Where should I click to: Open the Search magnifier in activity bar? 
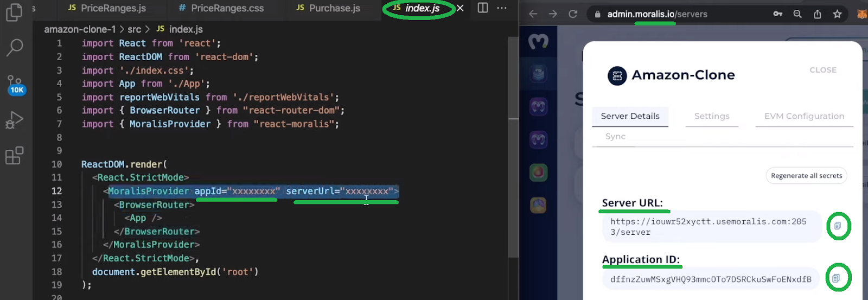tap(14, 48)
